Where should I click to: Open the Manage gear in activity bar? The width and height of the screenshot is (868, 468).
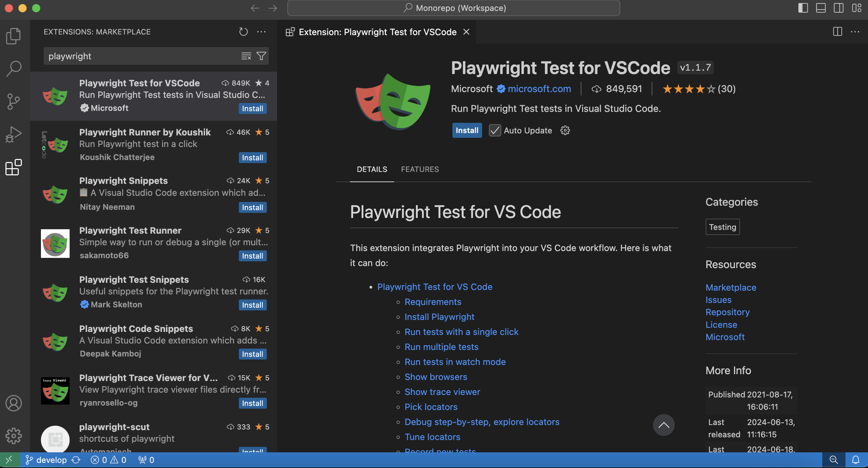point(14,436)
